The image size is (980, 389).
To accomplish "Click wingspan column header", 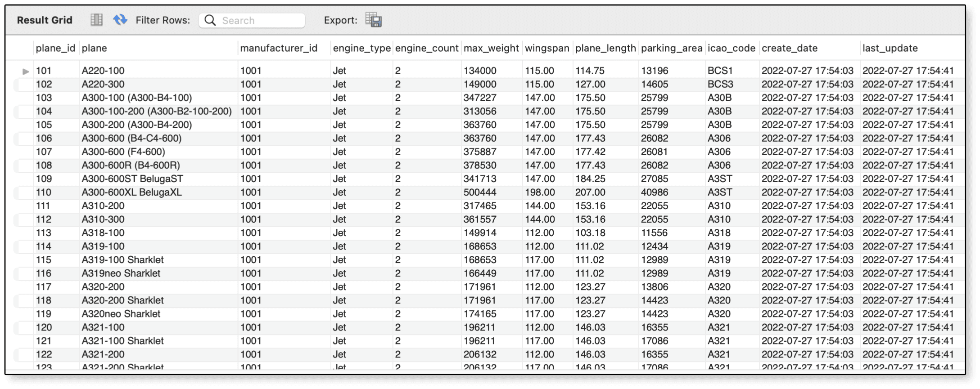I will (547, 48).
